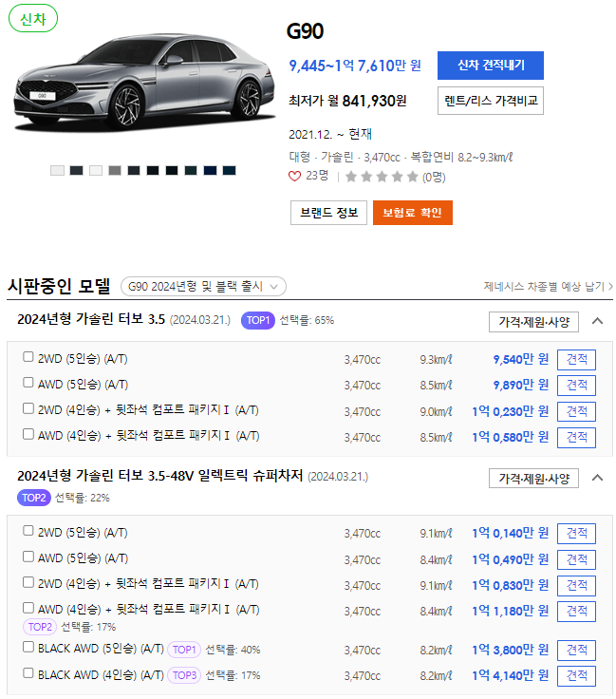Click 견적 for the 1억 0,140만 원 trim

(x=576, y=534)
